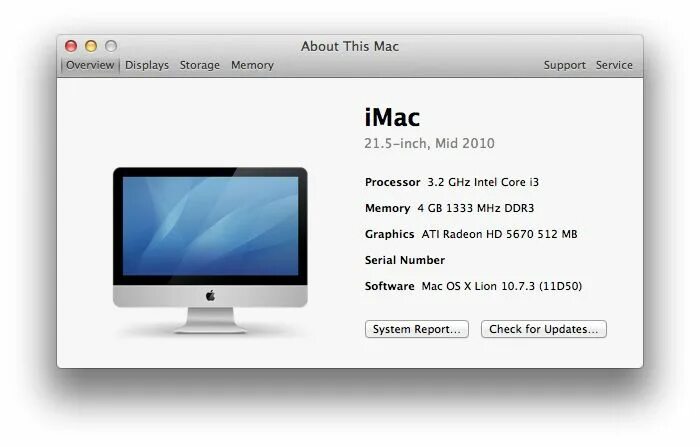
Task: Click Check for Updates… button
Action: (543, 329)
